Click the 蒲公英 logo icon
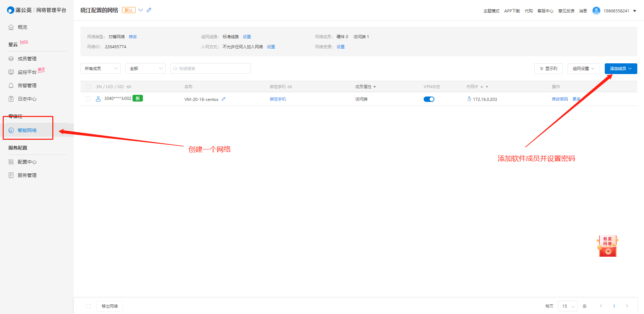Image resolution: width=644 pixels, height=314 pixels. 10,10
